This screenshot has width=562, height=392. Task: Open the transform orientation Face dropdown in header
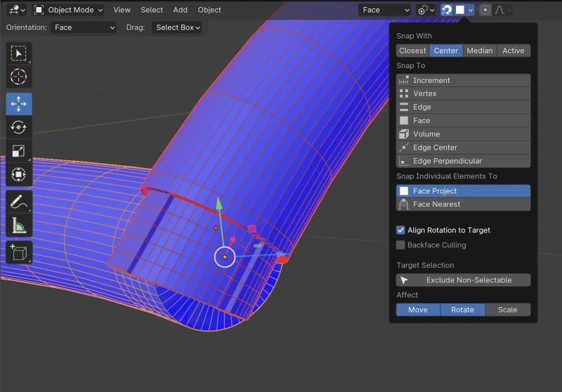384,10
